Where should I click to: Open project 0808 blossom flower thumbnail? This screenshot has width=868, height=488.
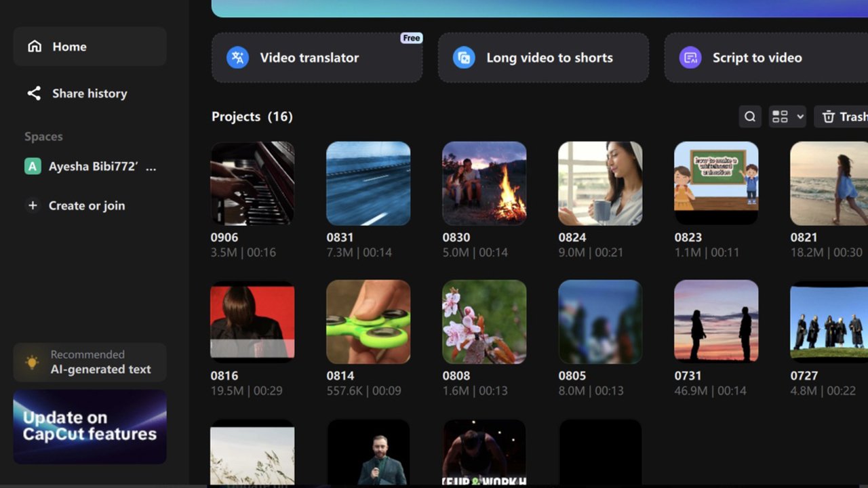click(x=484, y=322)
